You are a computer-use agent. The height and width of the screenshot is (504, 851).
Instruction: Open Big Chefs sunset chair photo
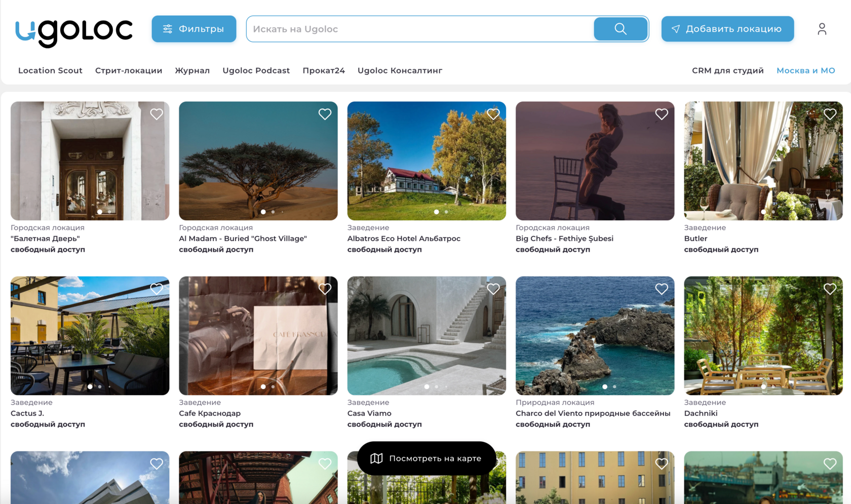tap(595, 161)
